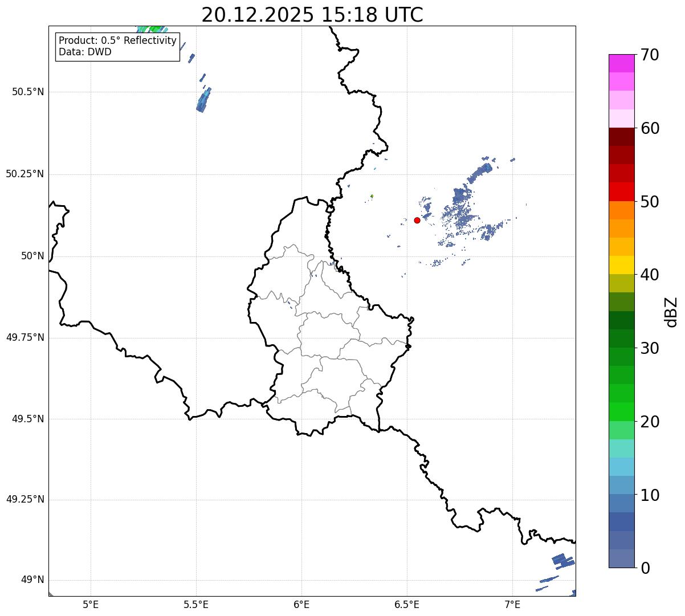Pick the bright yellow colorbar segment above 40
Viewport: 685px width, 616px height.
tap(622, 265)
